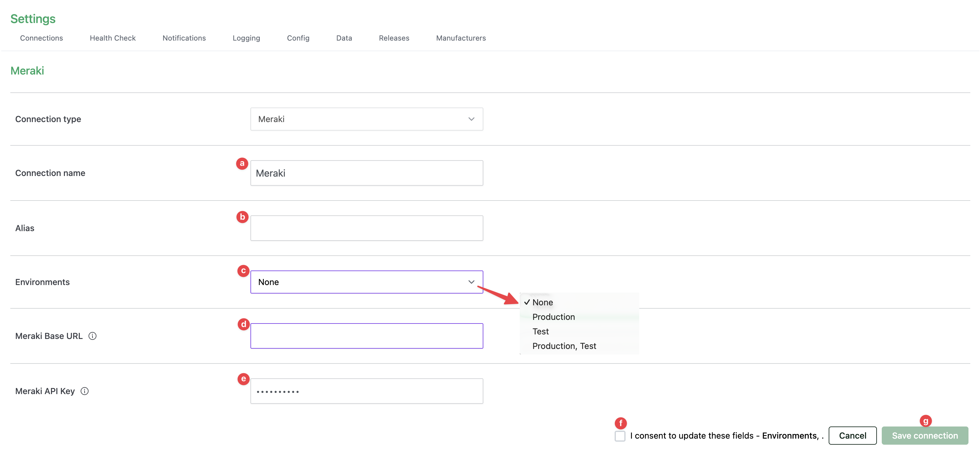980x458 pixels.
Task: Expand the Connection type dropdown
Action: click(x=366, y=119)
